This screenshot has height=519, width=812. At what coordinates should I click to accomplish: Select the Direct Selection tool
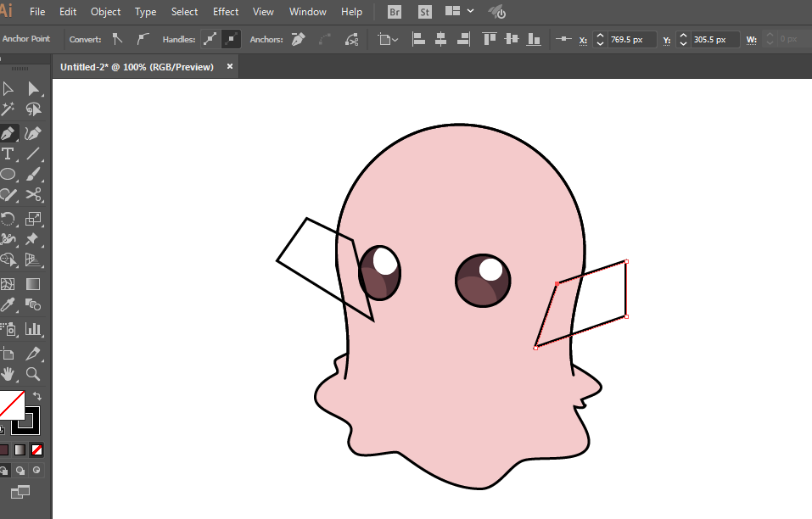click(x=33, y=89)
